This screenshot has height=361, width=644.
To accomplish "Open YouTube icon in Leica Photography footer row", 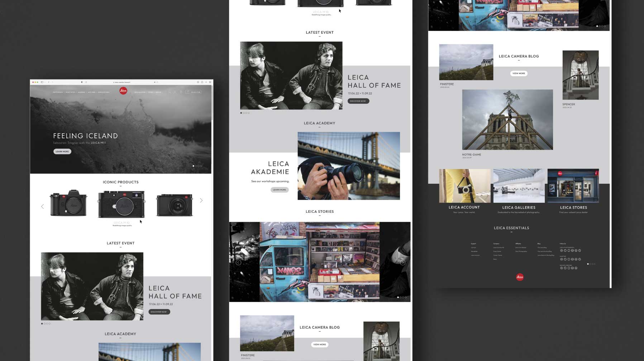I will tap(569, 250).
